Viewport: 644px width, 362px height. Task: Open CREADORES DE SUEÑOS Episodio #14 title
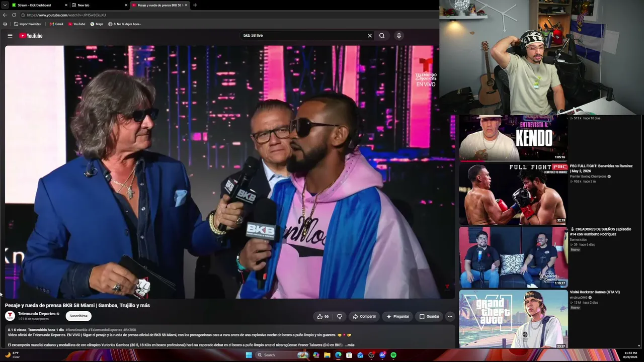click(x=600, y=232)
